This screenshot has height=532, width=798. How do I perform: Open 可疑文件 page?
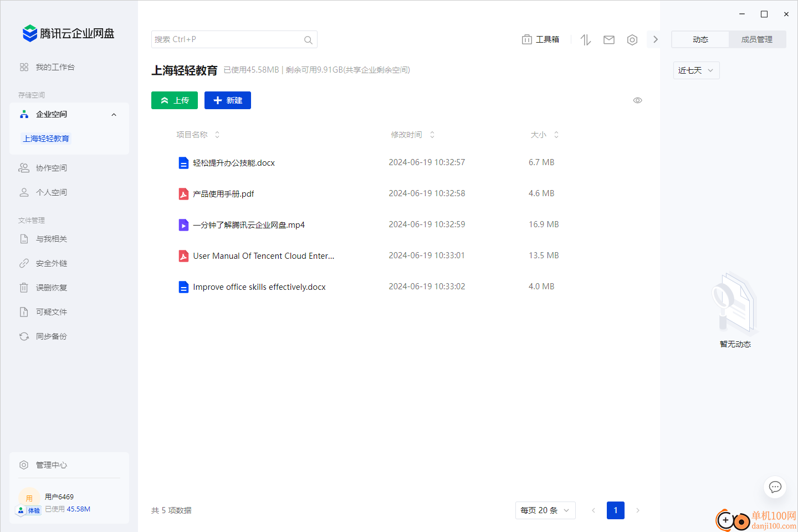[x=52, y=312]
